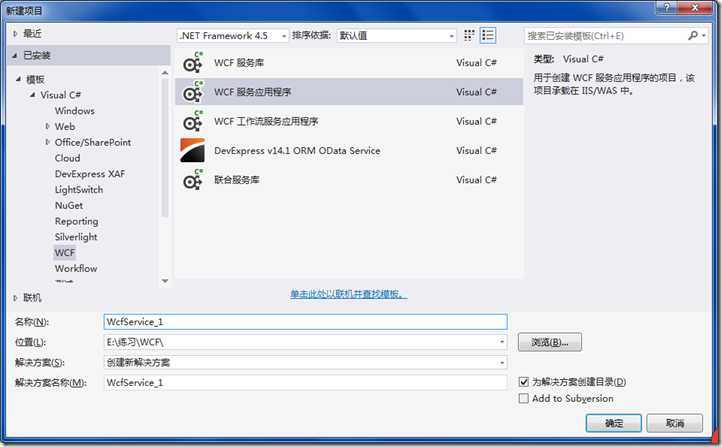Collapse the 模板 tree node
Image resolution: width=722 pixels, height=447 pixels.
18,79
